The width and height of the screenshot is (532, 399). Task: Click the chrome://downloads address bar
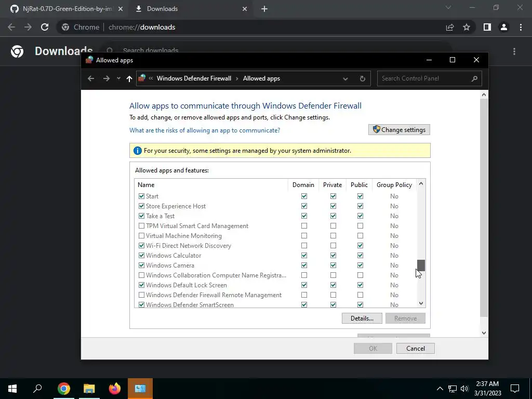(x=250, y=27)
